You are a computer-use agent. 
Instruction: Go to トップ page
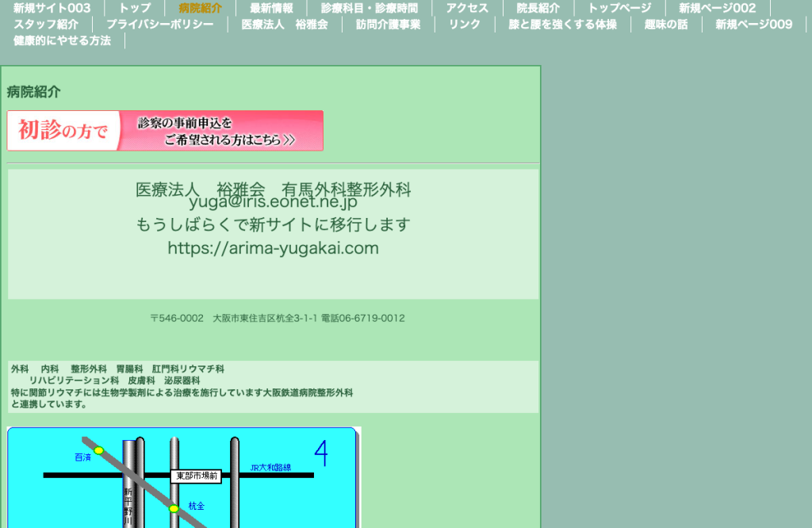click(x=135, y=8)
